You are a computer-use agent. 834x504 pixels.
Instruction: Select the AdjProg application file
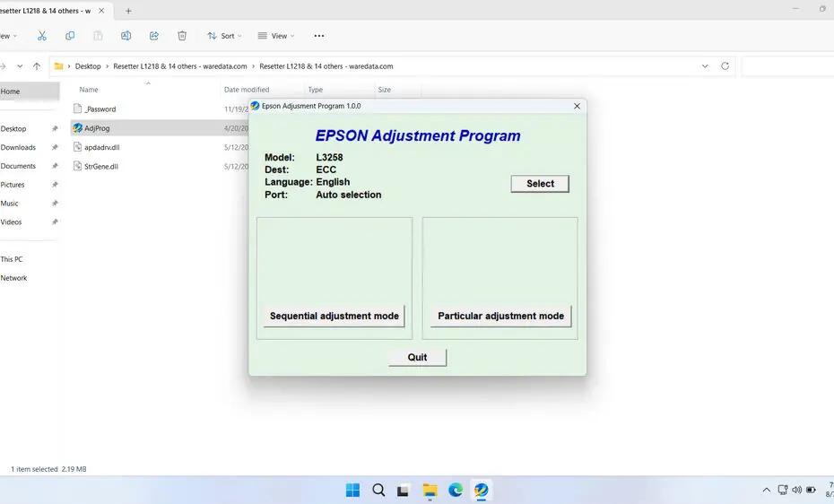pyautogui.click(x=98, y=128)
